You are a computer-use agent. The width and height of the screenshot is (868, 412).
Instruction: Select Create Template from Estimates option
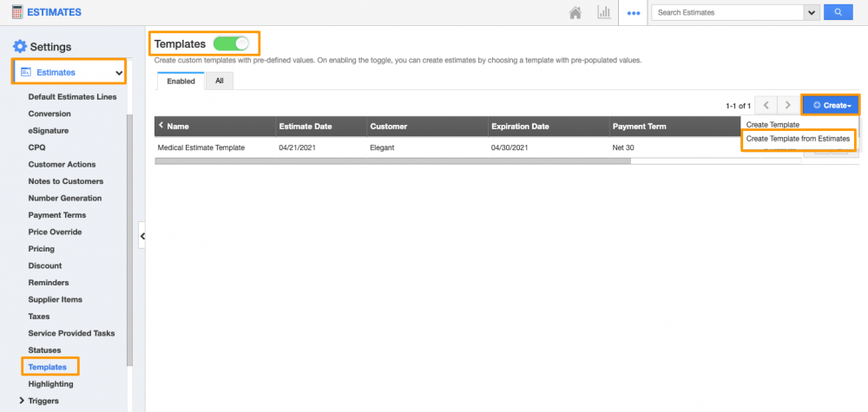point(798,139)
